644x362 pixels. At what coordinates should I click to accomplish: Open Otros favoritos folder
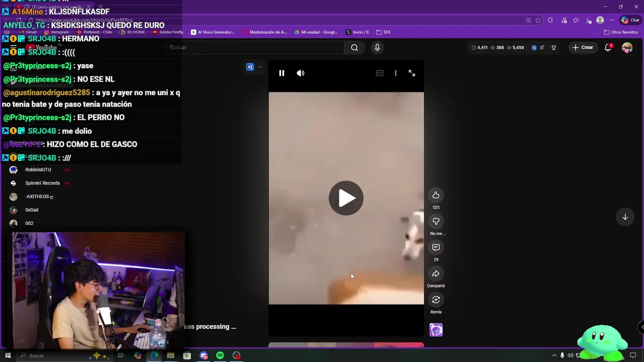coord(621,32)
